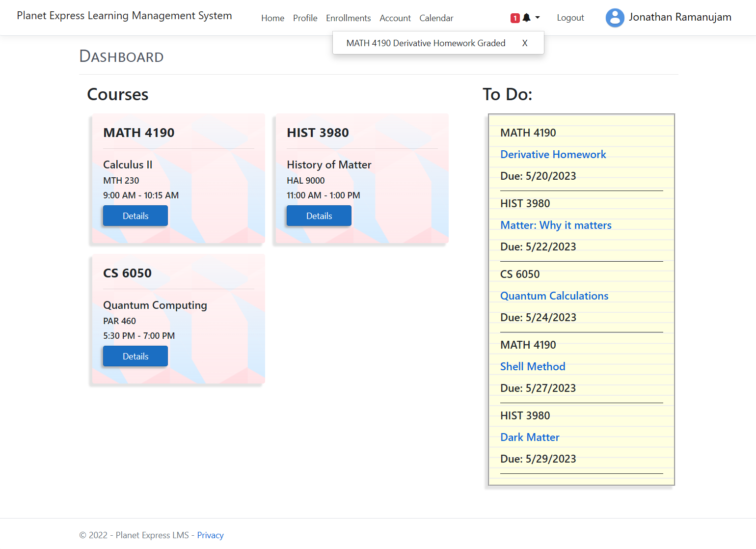Click the HAL 9000 room label
This screenshot has height=549, width=756.
pyautogui.click(x=305, y=181)
